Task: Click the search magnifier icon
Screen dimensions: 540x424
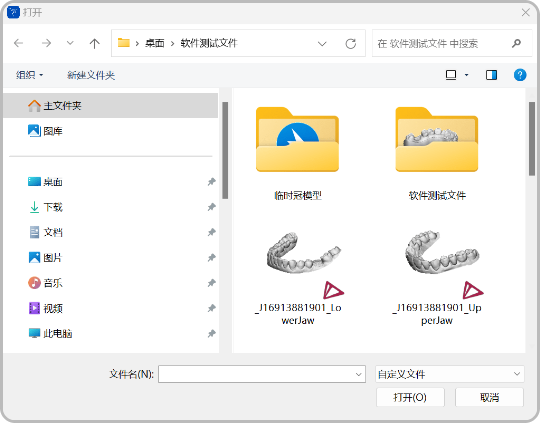Action: point(516,43)
